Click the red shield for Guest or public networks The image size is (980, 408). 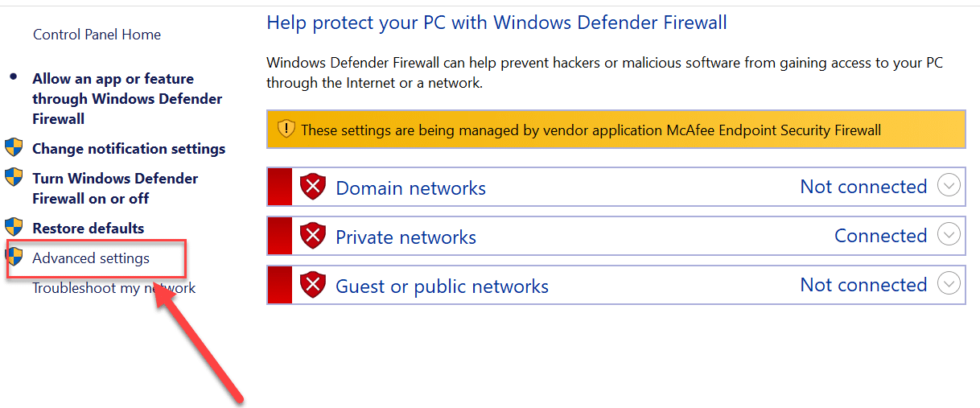point(313,286)
